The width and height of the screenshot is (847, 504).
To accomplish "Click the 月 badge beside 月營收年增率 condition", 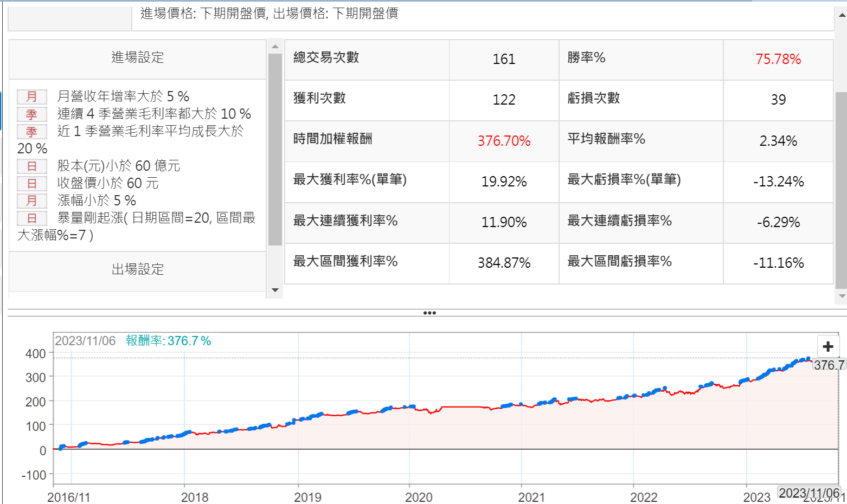I will [31, 96].
